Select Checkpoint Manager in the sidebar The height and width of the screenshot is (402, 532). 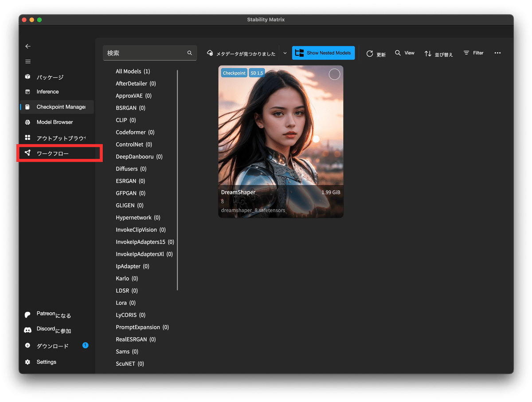[x=57, y=107]
